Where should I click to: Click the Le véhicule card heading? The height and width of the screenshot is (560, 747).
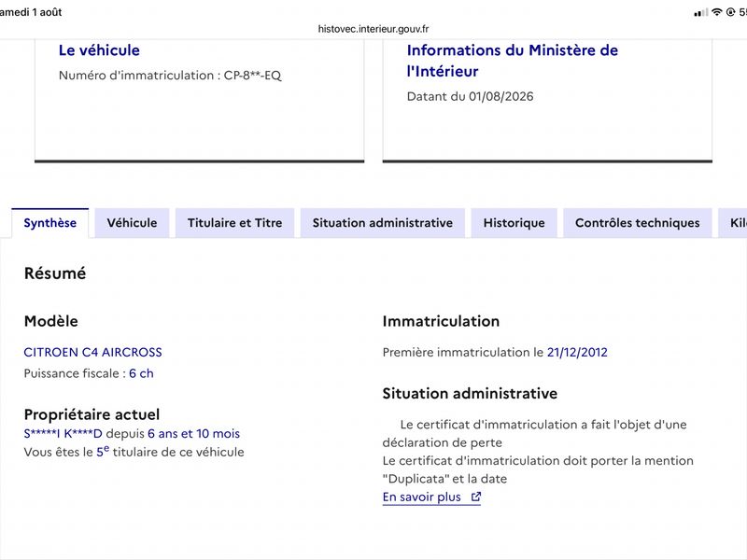coord(99,50)
